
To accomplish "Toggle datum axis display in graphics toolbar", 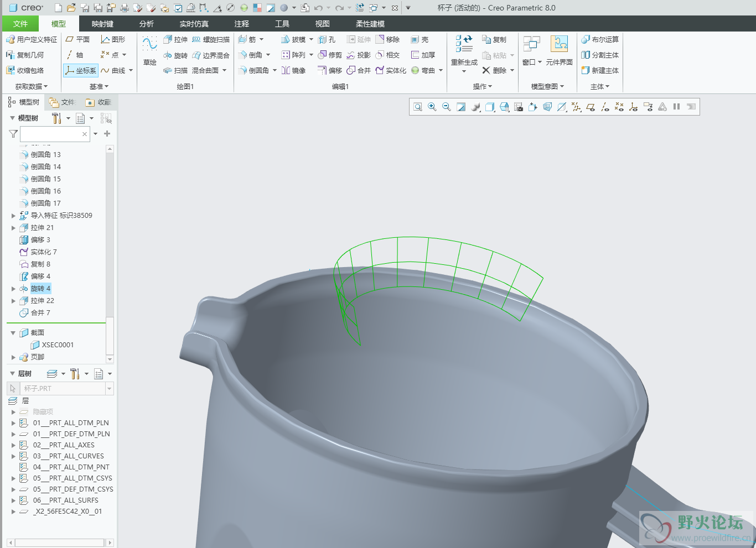I will pos(605,107).
